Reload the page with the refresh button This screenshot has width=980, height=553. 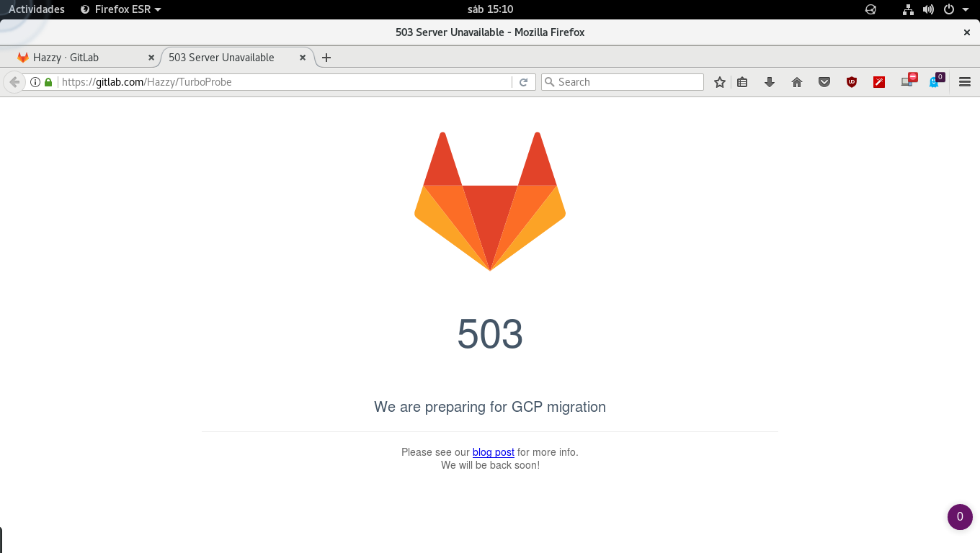pyautogui.click(x=524, y=82)
